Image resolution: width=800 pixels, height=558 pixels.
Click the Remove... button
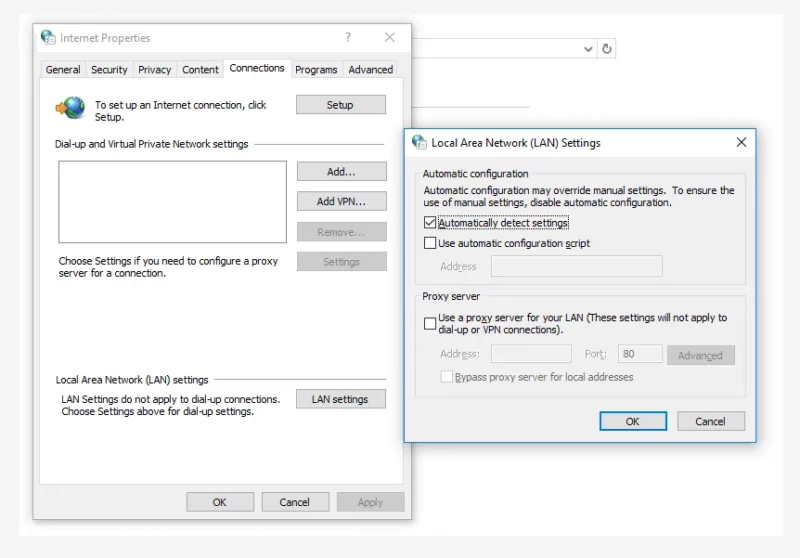(341, 232)
